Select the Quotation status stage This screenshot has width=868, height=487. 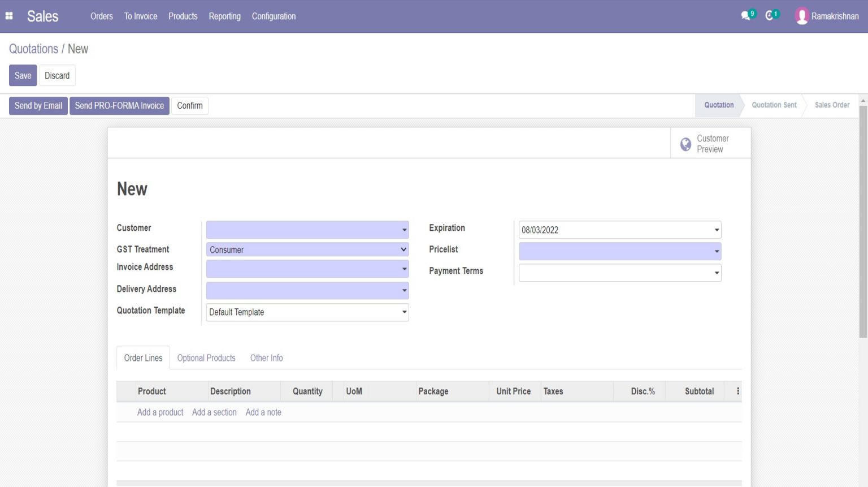coord(719,105)
